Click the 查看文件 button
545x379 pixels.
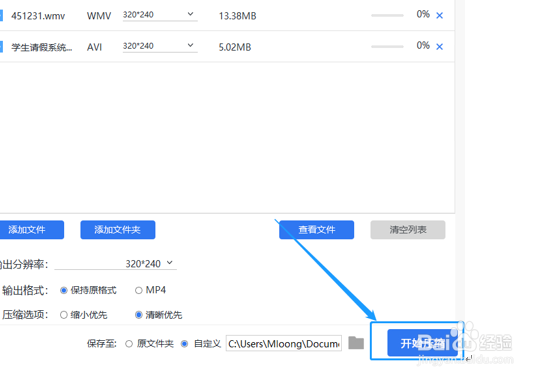(317, 229)
